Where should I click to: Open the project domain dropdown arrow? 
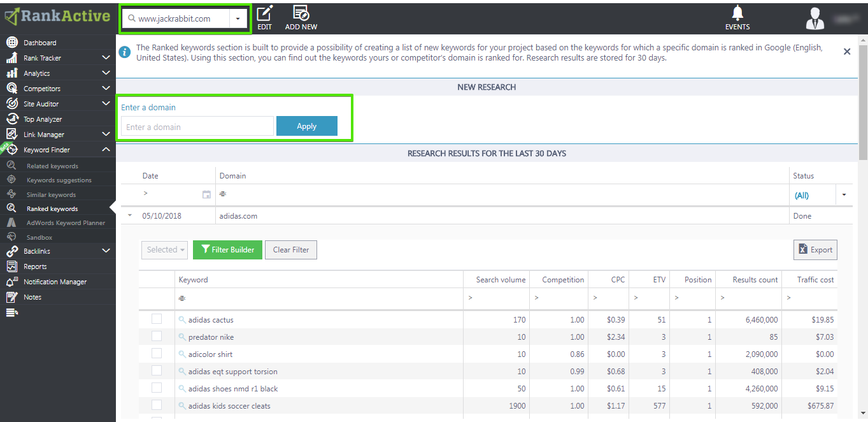coord(238,18)
